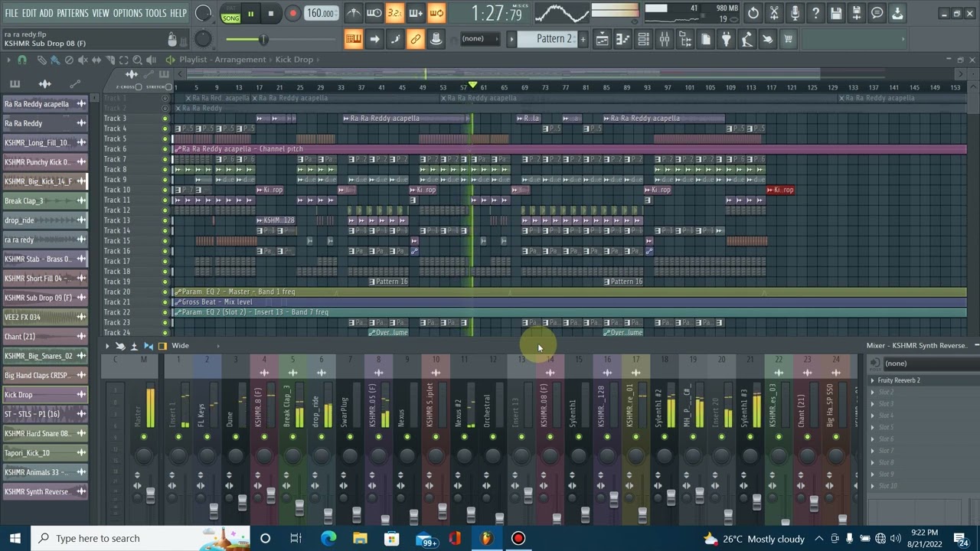
Task: Toggle the metronome icon
Action: click(353, 13)
